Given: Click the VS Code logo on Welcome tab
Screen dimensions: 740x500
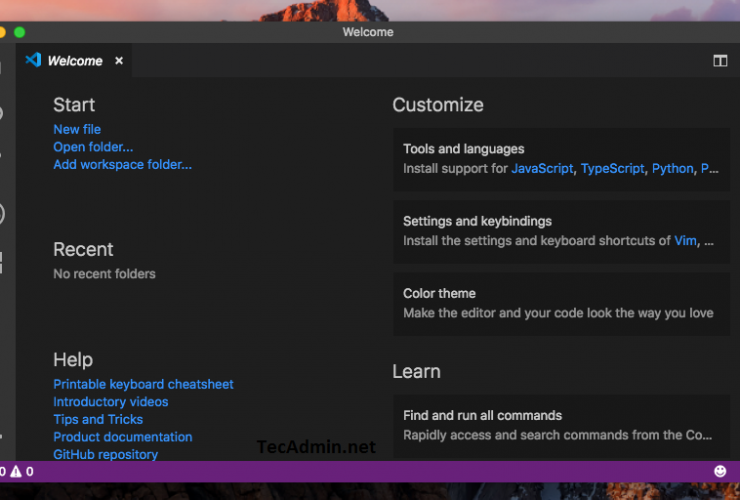Looking at the screenshot, I should pos(33,60).
